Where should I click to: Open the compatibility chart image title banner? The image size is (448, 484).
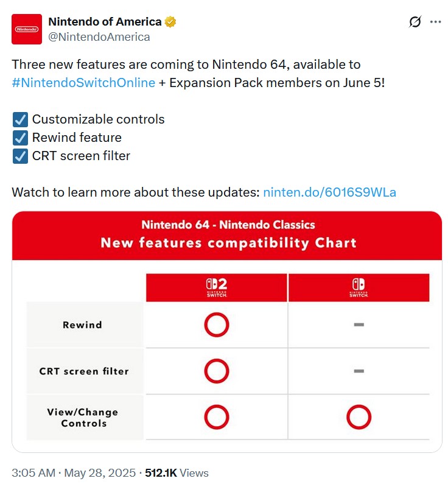point(227,236)
